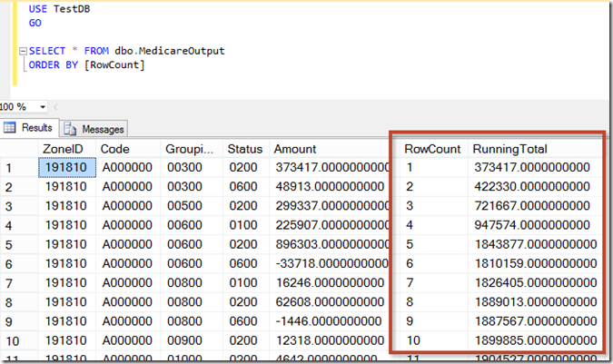Place cursor on dbo.MedicareOutput in the query

[x=169, y=51]
